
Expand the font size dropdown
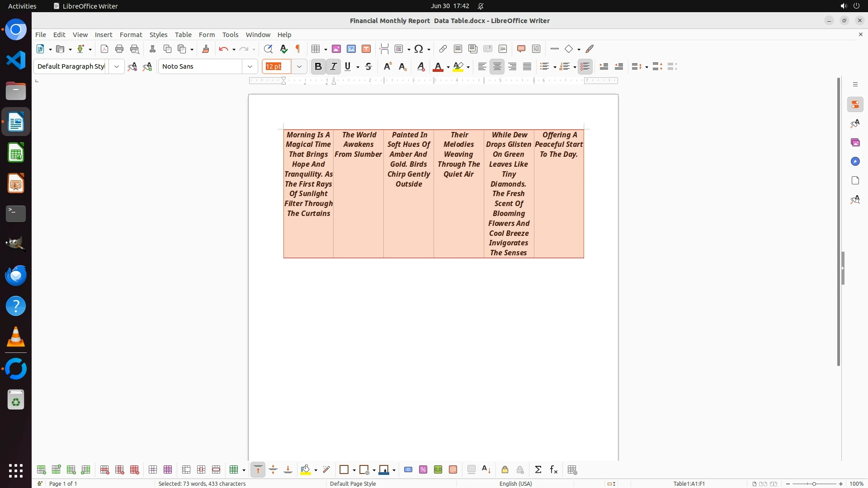pyautogui.click(x=299, y=66)
